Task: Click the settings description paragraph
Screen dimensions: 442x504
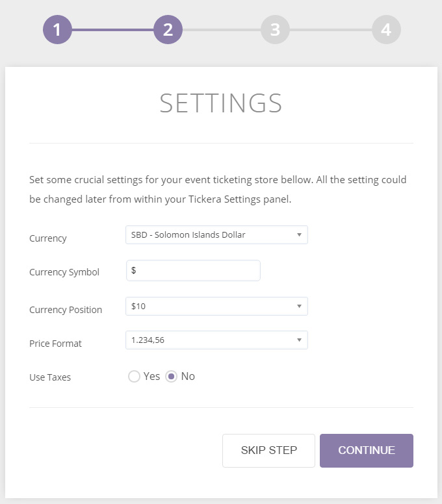Action: (218, 189)
